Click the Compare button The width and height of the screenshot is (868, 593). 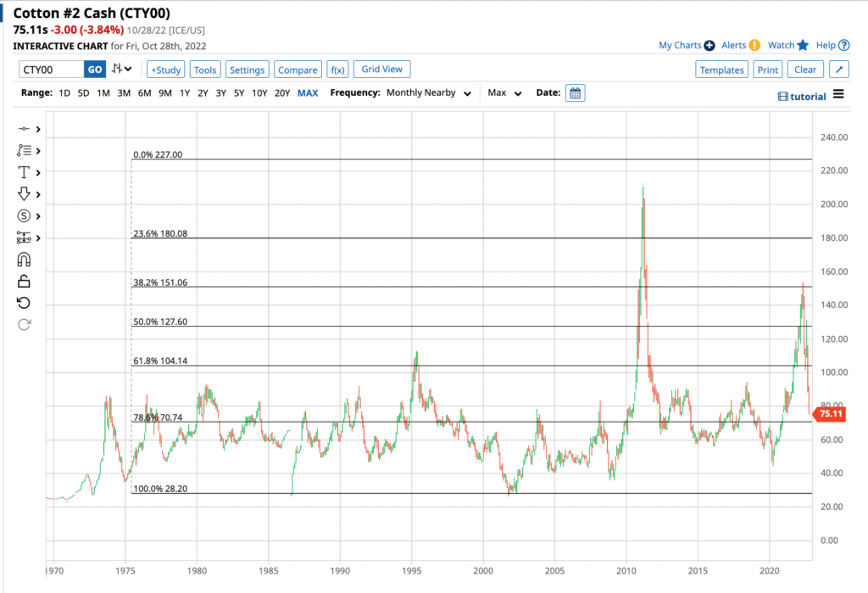pyautogui.click(x=298, y=70)
